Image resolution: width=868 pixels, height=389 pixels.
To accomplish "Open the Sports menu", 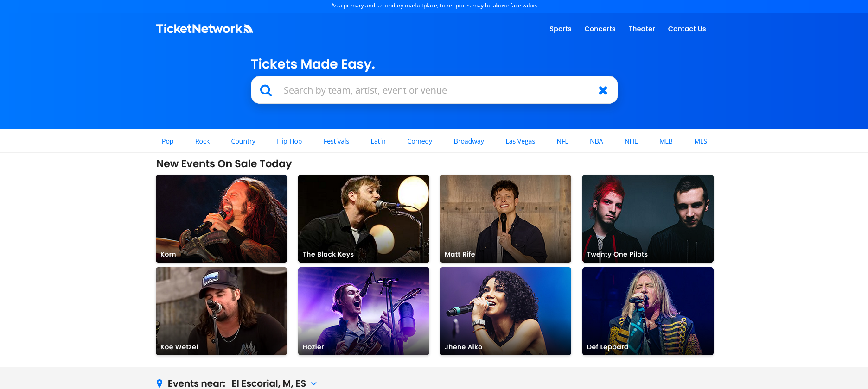I will tap(560, 29).
